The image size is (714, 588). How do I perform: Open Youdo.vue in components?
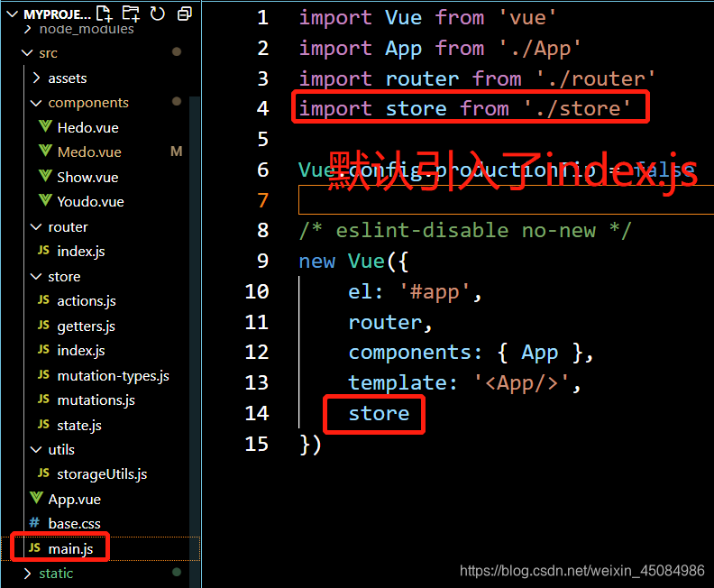[90, 202]
